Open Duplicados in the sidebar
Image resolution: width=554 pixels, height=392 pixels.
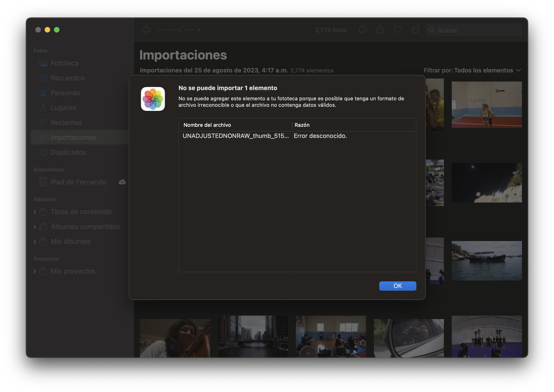[68, 152]
